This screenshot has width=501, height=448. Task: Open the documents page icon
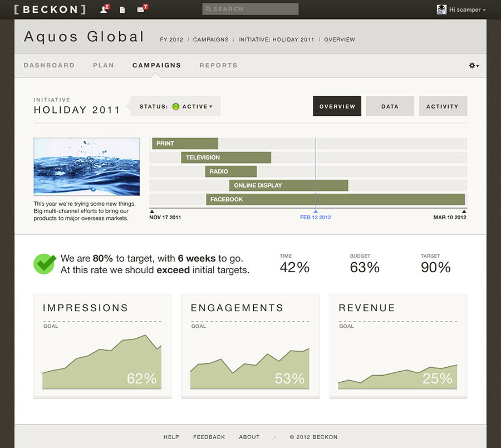122,10
